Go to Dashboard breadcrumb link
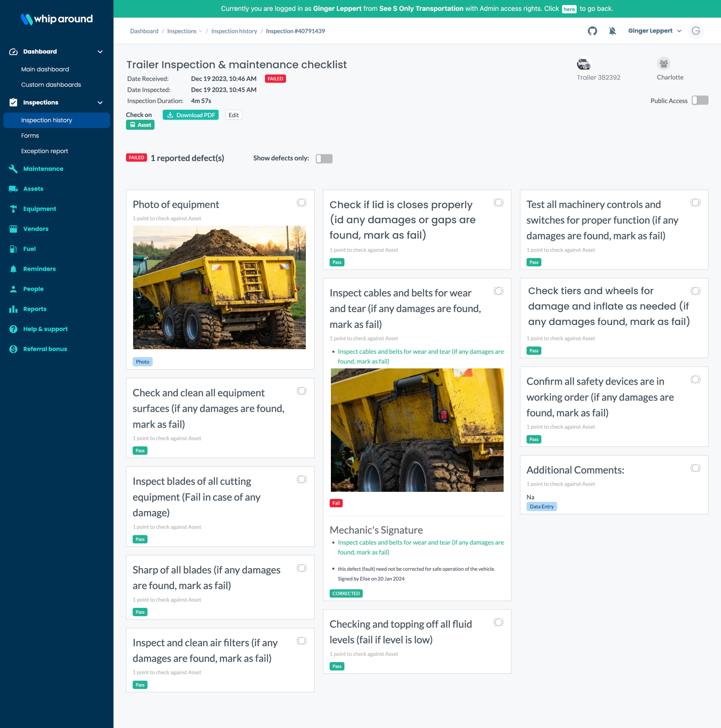This screenshot has width=721, height=728. coord(144,31)
